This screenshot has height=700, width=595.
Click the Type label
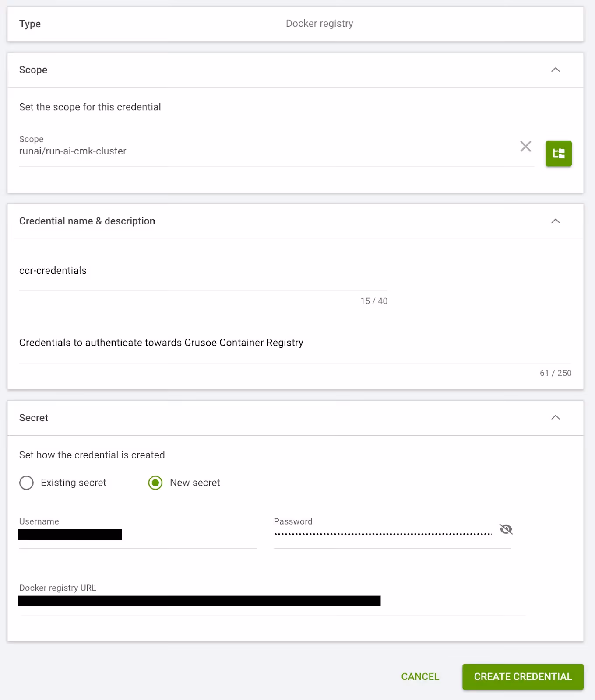30,24
